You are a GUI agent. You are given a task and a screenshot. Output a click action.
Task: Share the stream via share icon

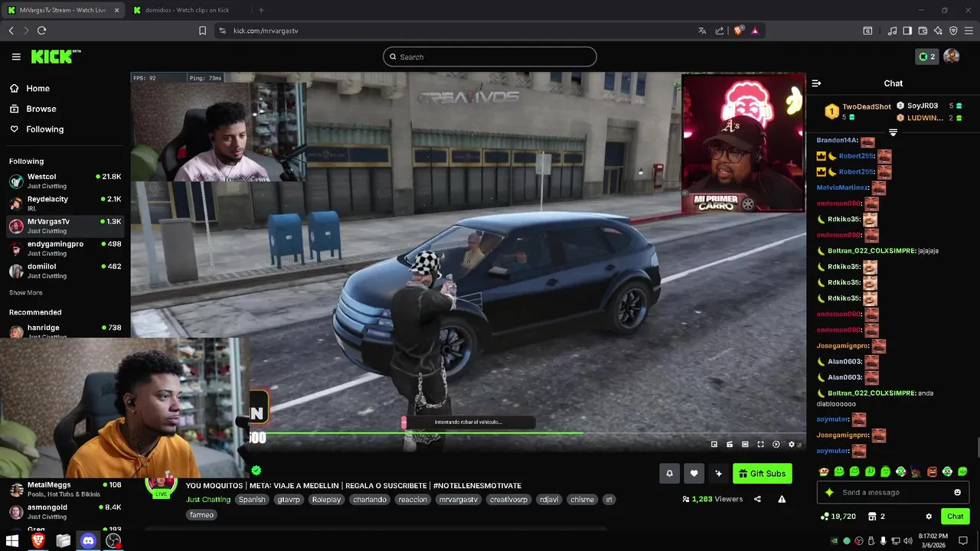757,499
